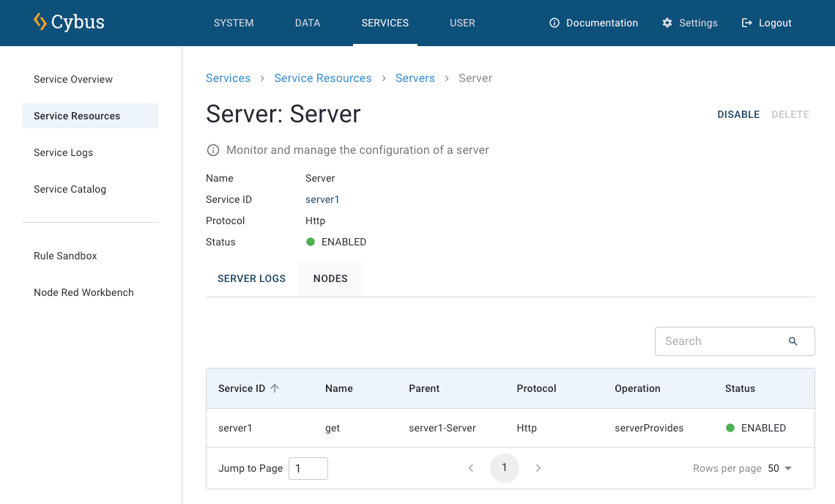Focus the Search text field
This screenshot has width=835, height=504.
[721, 341]
